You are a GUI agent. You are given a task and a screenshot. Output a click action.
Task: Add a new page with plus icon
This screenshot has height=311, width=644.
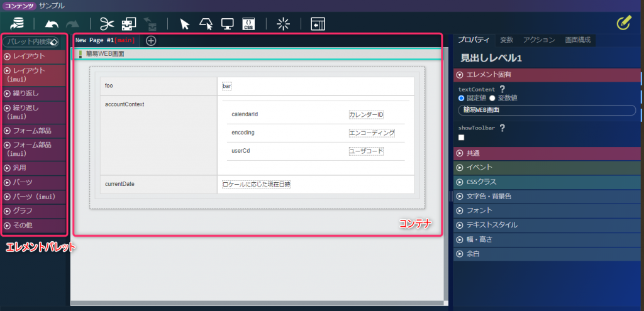(151, 41)
